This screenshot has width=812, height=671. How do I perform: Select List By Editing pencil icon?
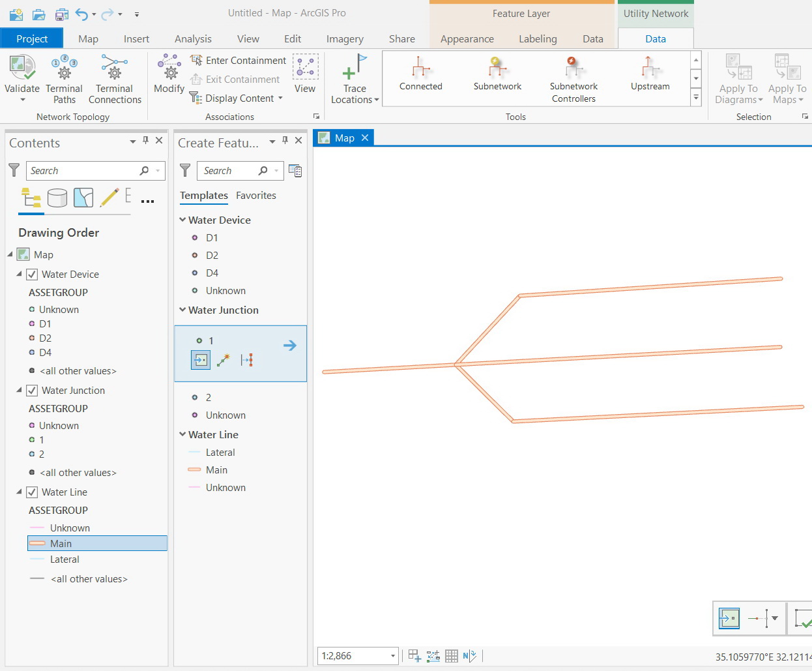[109, 198]
